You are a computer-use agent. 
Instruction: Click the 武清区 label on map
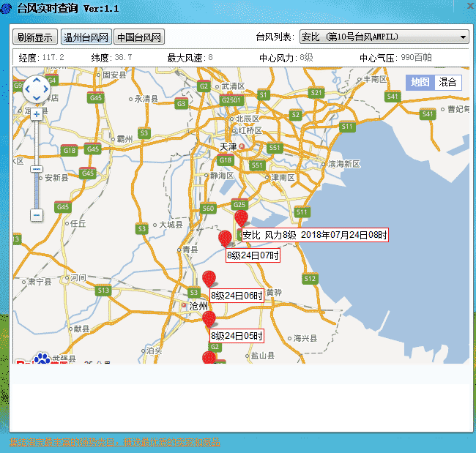coord(233,86)
